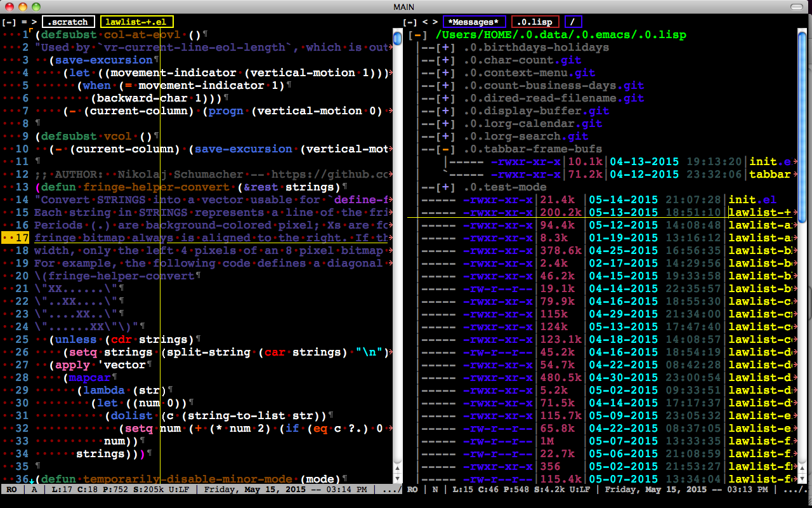Click the defsubst vcol line 9
812x508 pixels.
coord(97,137)
